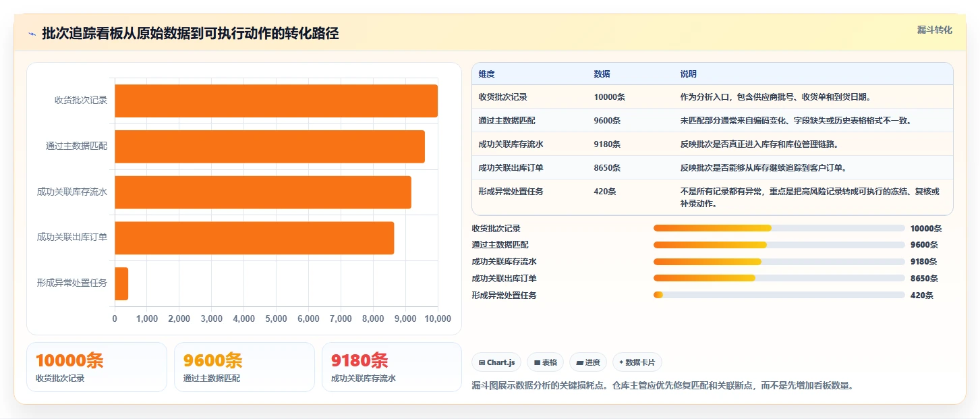Click the 收货批次记录 bar in the chart
Viewport: 980px width, 419px height.
(x=277, y=101)
